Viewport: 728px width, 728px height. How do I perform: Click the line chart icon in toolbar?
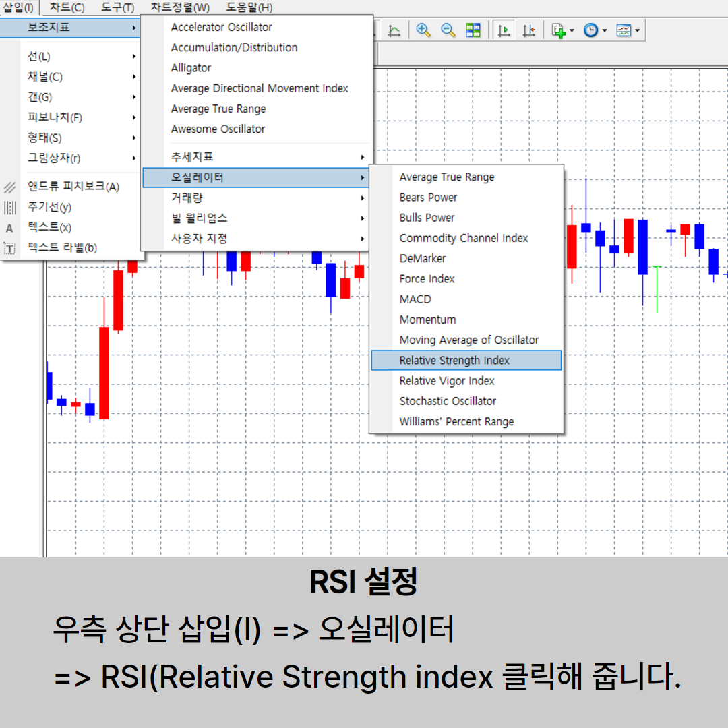point(394,30)
